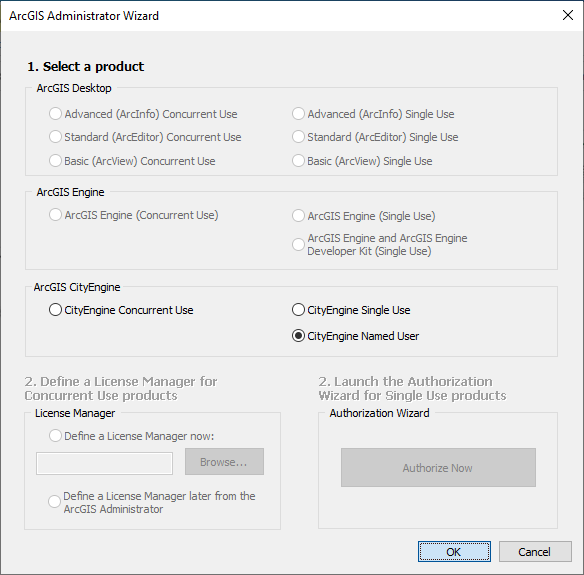This screenshot has width=584, height=575.
Task: Click the Browse... button
Action: pos(224,462)
